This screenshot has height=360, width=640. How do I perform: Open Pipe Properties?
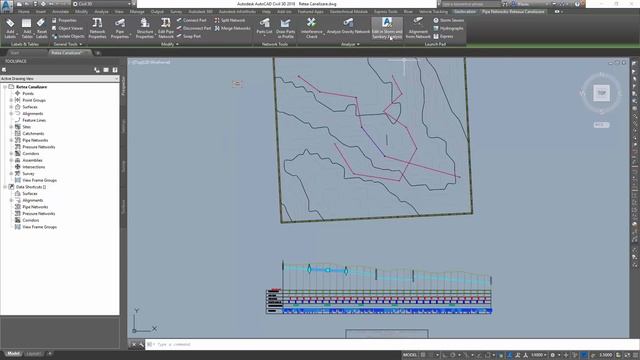click(x=120, y=28)
